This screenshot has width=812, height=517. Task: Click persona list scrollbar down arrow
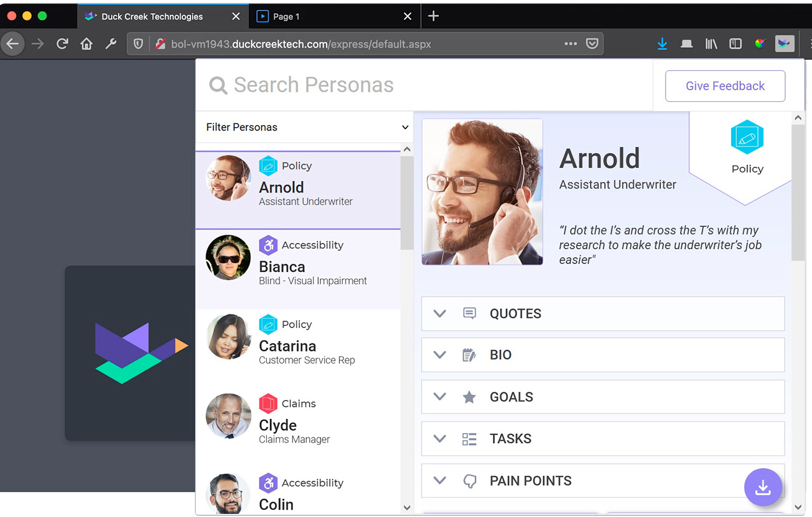click(407, 507)
